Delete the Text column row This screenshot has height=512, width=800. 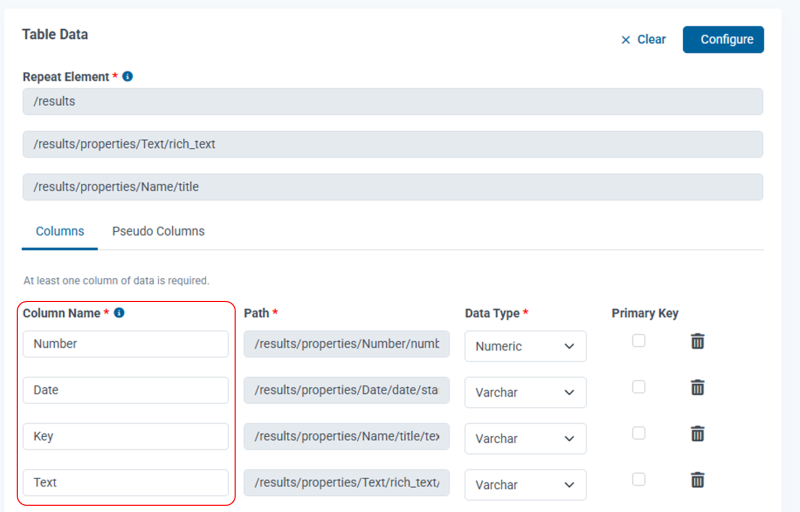698,479
